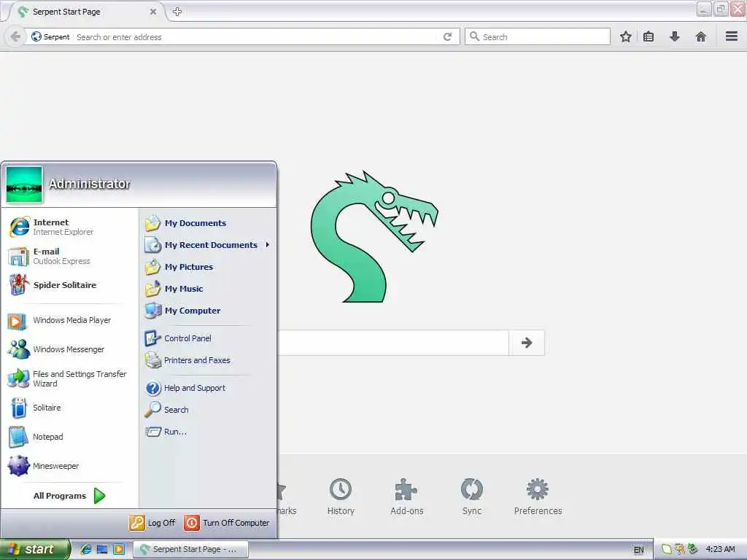Open the Run dialog
This screenshot has height=560, width=747.
[166, 432]
